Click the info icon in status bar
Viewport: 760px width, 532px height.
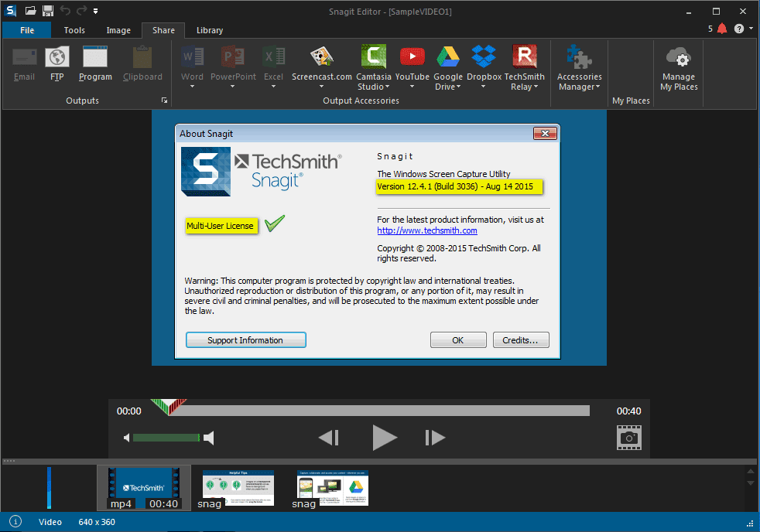(x=15, y=522)
